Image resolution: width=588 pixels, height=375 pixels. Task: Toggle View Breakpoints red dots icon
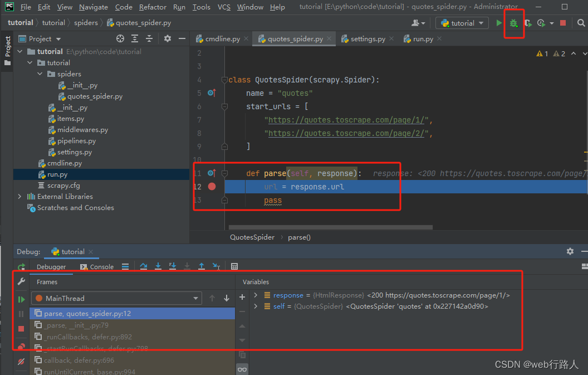click(21, 347)
